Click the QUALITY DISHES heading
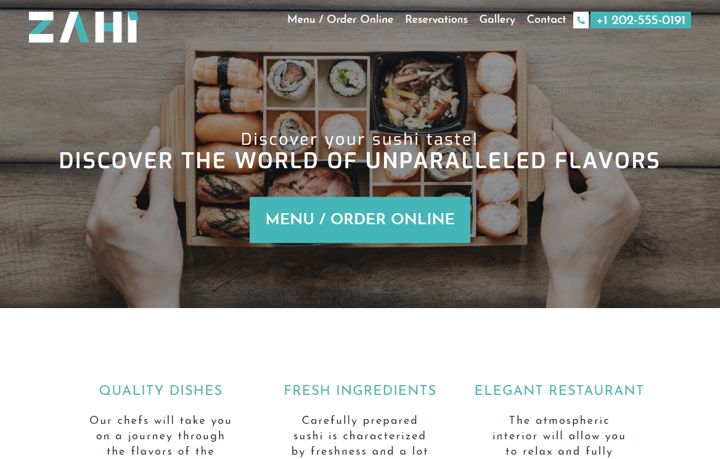 [x=161, y=390]
